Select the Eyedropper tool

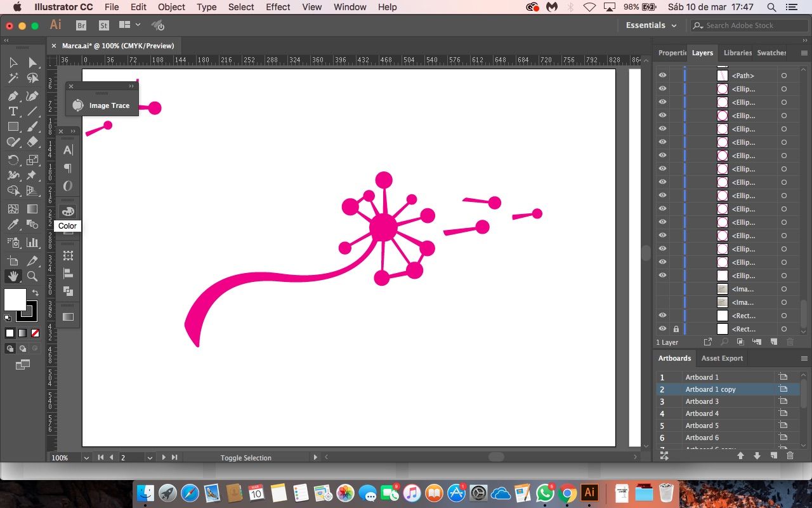[13, 224]
